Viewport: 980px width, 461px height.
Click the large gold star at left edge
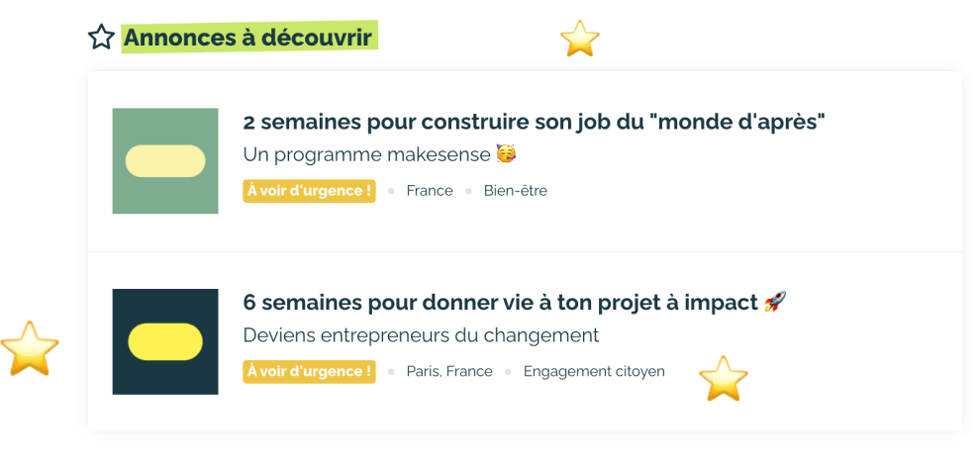click(30, 348)
